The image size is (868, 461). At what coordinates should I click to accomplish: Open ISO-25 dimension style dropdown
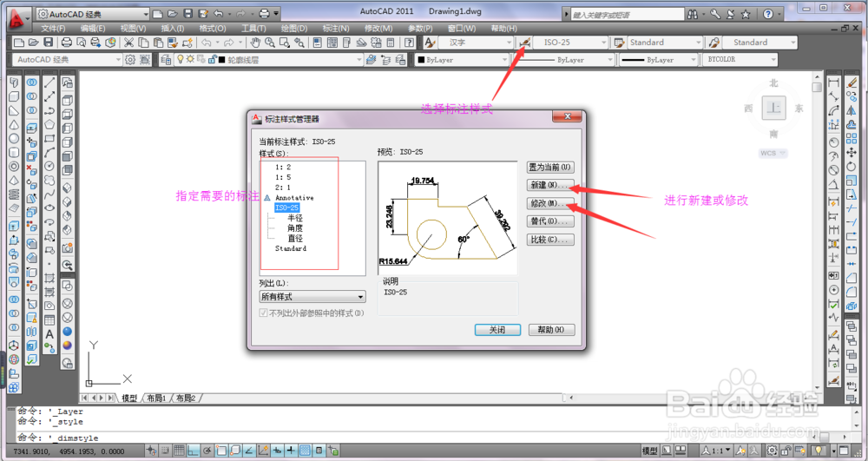click(570, 42)
